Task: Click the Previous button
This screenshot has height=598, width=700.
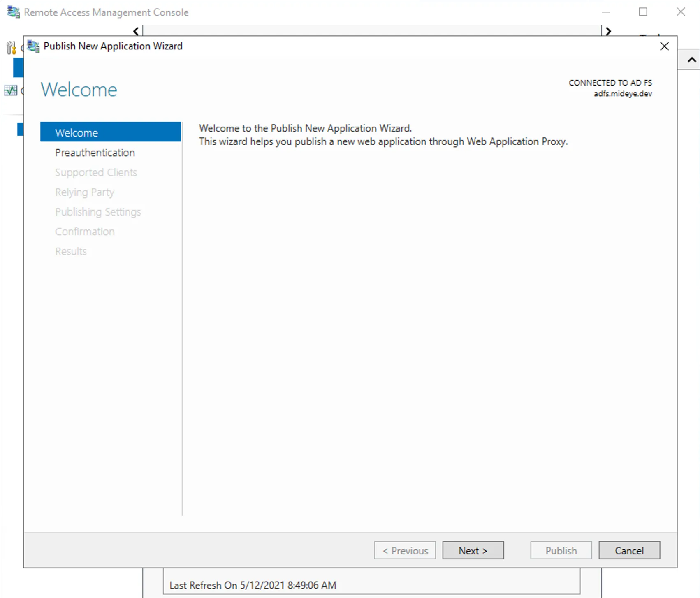Action: 405,550
